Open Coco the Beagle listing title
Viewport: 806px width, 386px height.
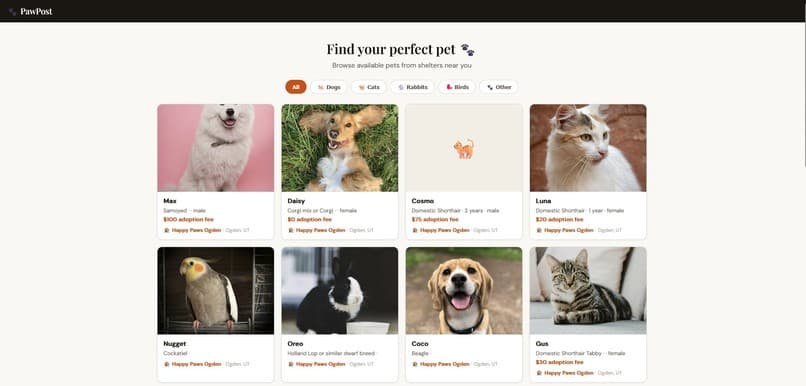click(x=420, y=343)
